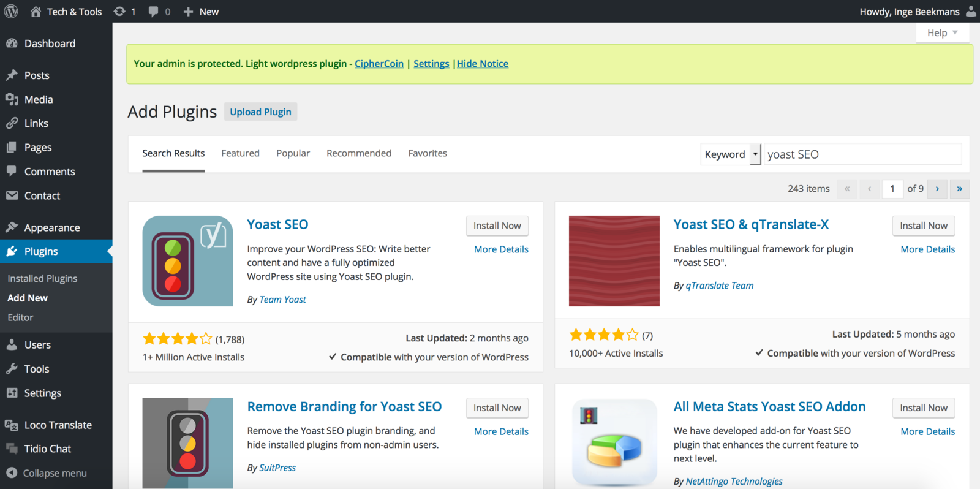The image size is (980, 489).
Task: Jump to last page of results
Action: coord(959,189)
